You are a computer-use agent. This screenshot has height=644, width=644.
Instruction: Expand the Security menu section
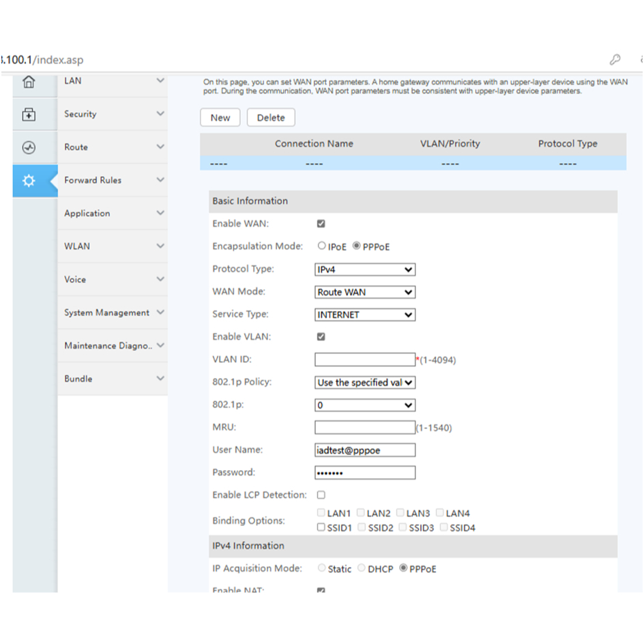pos(112,114)
